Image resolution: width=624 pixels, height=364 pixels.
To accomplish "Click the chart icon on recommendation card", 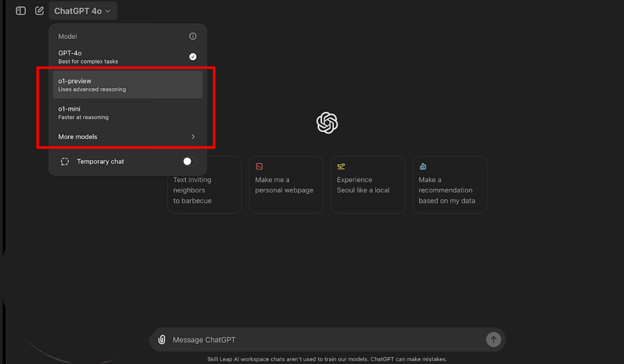I will (x=423, y=166).
